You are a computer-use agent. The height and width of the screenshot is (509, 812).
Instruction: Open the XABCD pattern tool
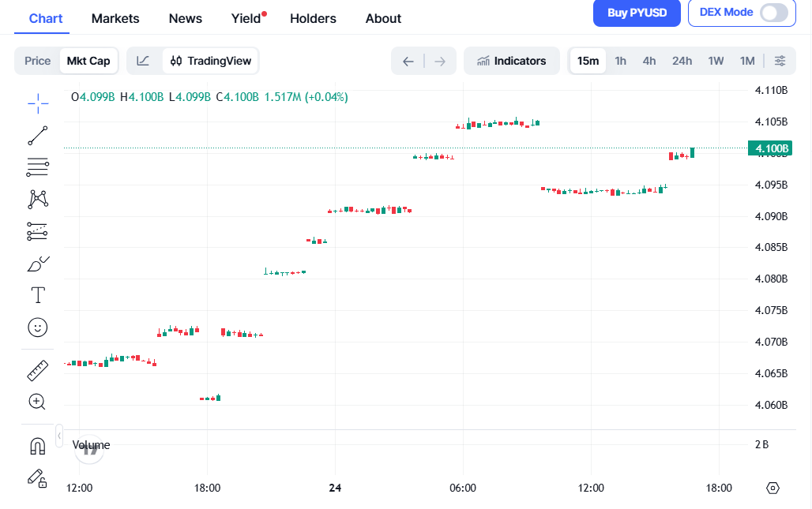click(x=37, y=199)
